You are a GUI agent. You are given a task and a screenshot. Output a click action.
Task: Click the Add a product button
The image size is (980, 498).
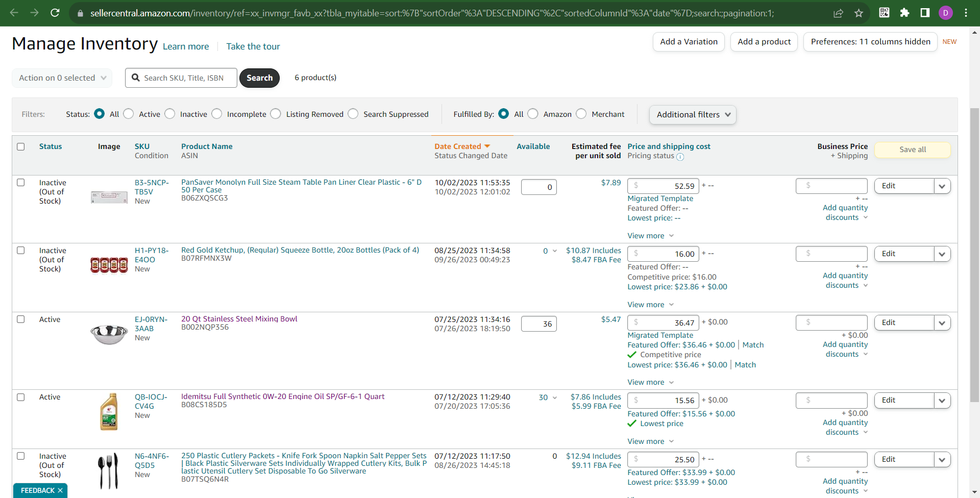pyautogui.click(x=764, y=42)
